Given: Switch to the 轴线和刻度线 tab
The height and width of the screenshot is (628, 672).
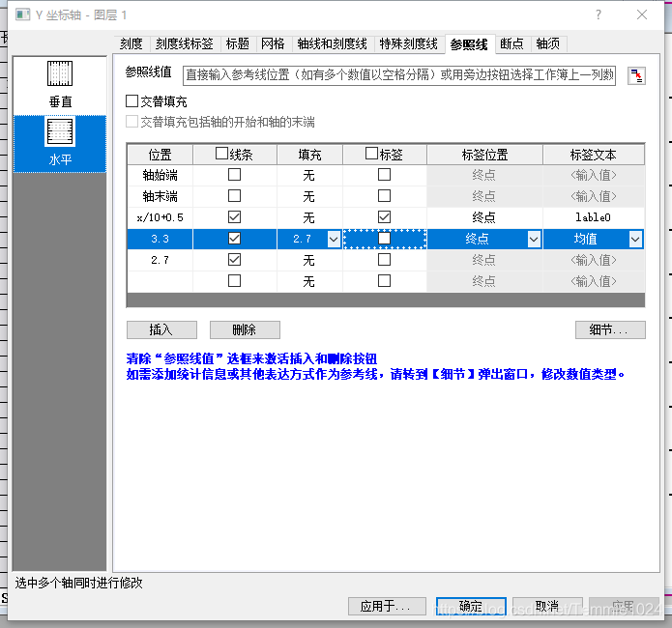Looking at the screenshot, I should 333,43.
